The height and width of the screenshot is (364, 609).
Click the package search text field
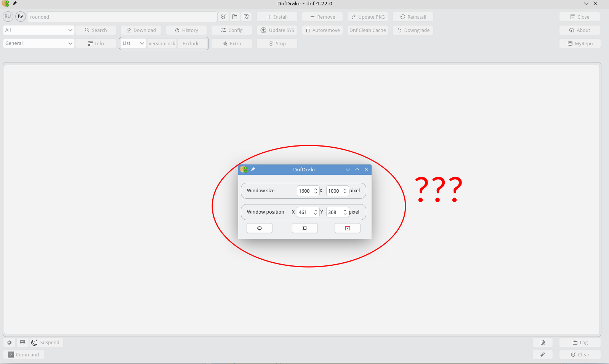click(122, 17)
